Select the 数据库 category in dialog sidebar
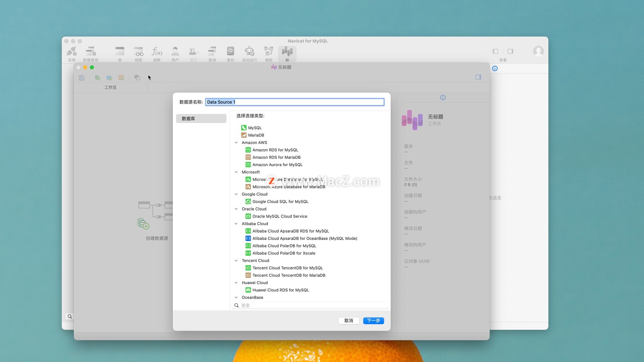This screenshot has width=644, height=362. click(201, 119)
